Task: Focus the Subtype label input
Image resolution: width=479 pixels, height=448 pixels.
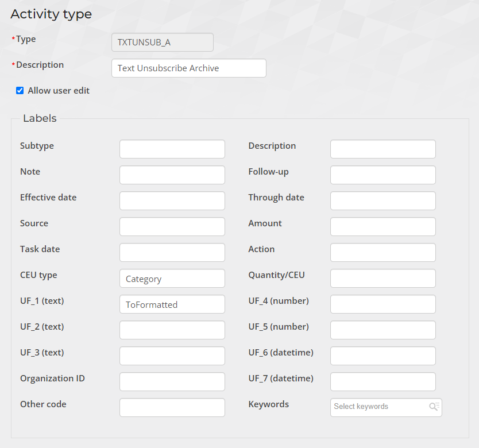Action: click(172, 149)
